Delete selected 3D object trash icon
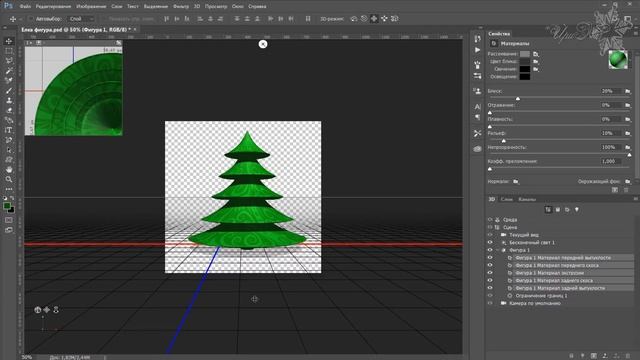 coord(628,356)
